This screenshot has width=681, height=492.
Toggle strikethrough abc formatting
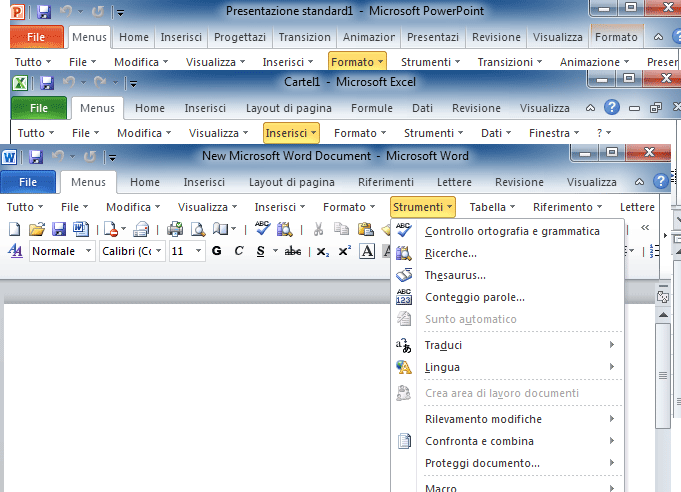tap(293, 251)
